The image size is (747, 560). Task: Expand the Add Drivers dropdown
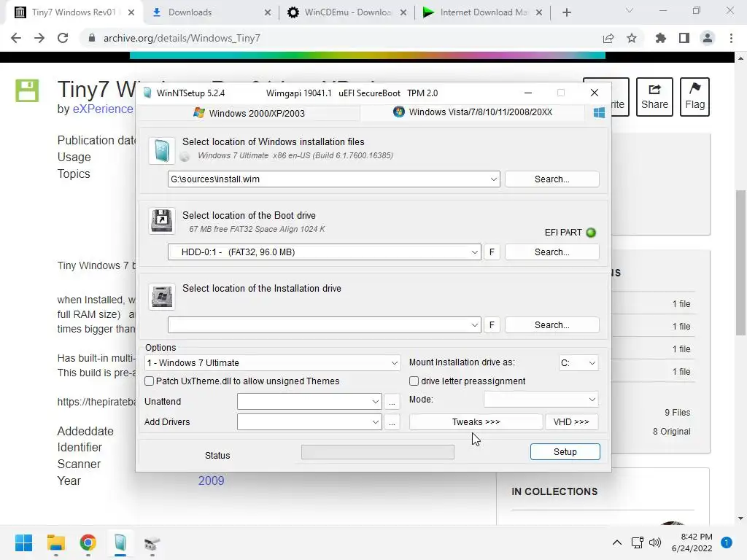(x=376, y=422)
